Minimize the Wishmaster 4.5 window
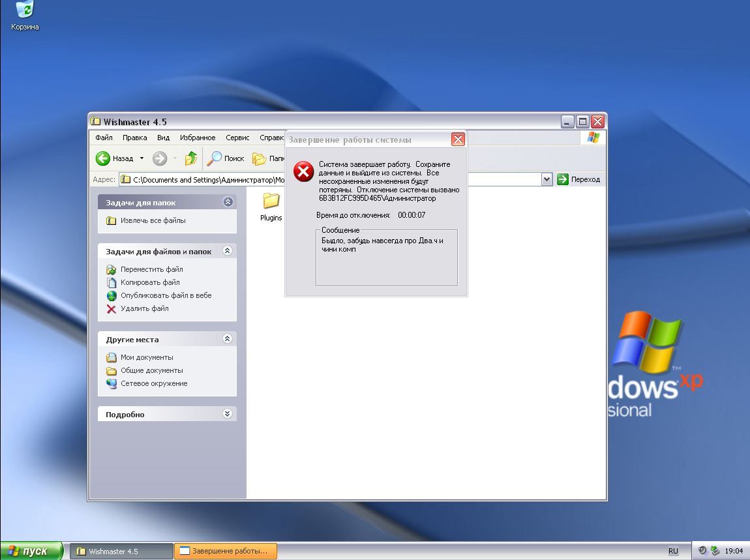The height and width of the screenshot is (560, 750). 567,121
